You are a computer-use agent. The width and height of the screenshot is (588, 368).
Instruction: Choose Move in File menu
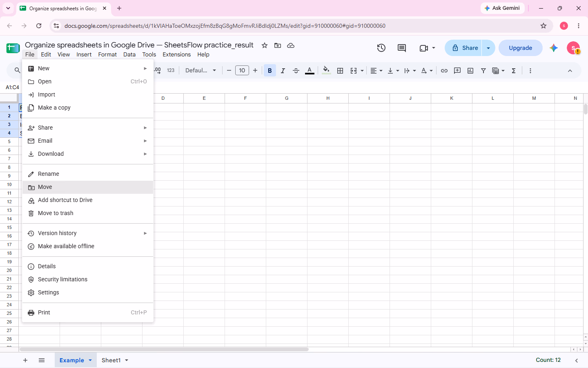88,187
